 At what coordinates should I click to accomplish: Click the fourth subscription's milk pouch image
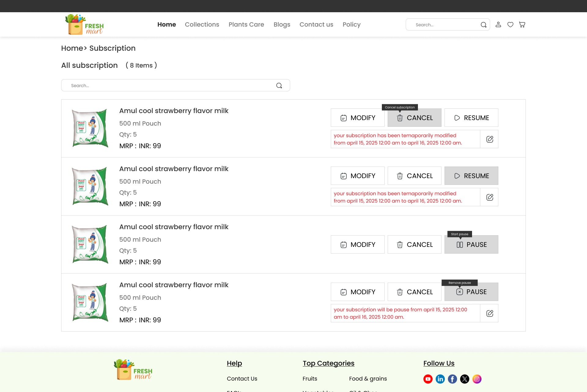coord(90,302)
